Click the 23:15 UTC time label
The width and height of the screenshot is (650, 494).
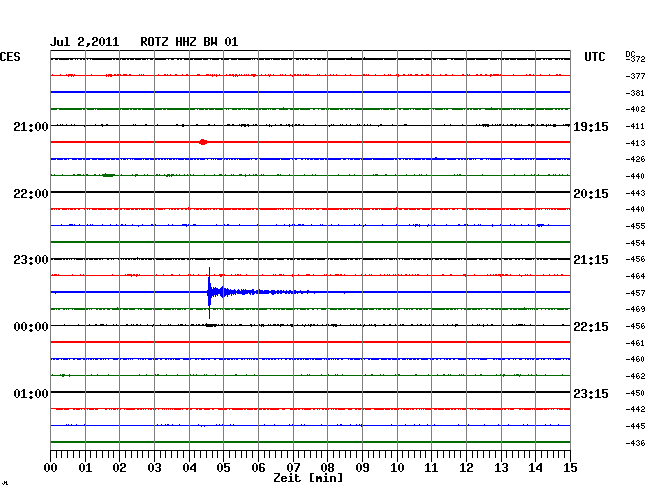click(x=591, y=393)
